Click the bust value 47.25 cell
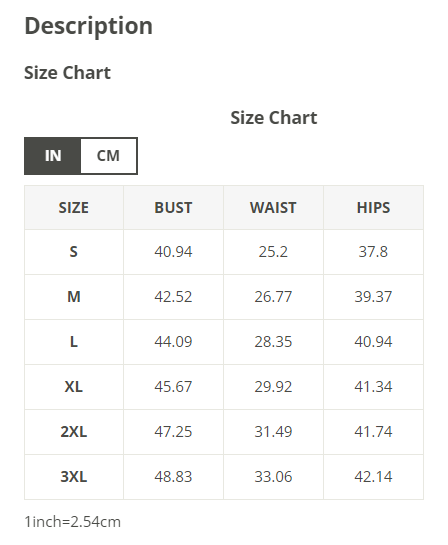448x545 pixels. click(173, 432)
